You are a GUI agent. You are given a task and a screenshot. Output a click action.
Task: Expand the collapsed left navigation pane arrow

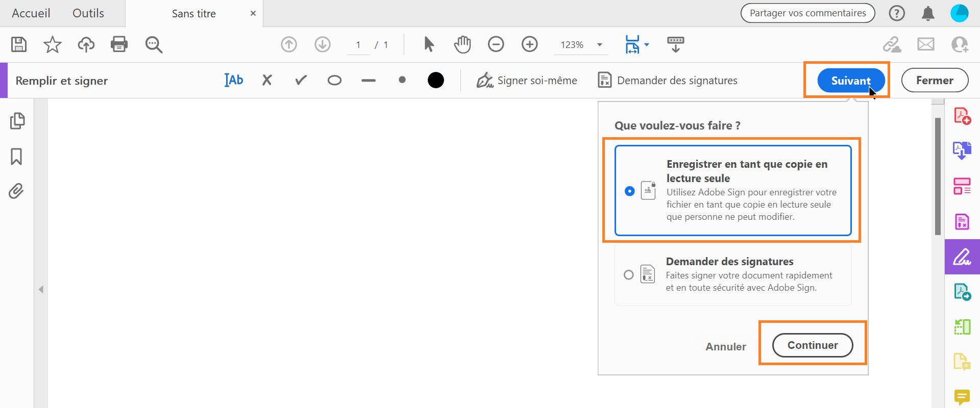click(41, 290)
